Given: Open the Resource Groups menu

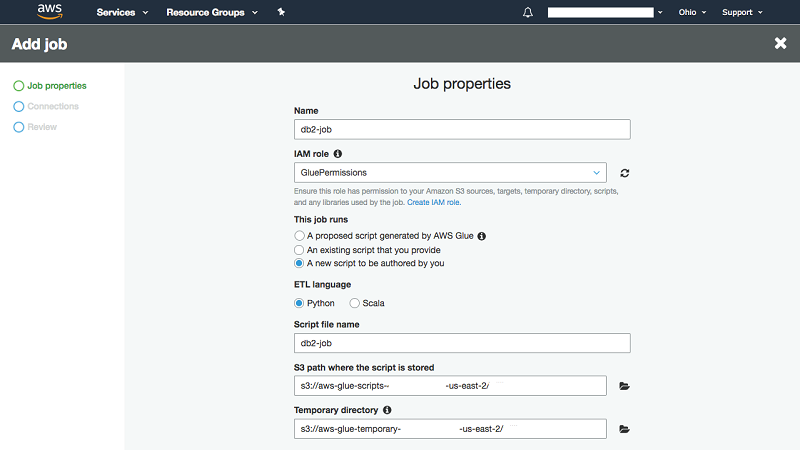Looking at the screenshot, I should click(211, 12).
